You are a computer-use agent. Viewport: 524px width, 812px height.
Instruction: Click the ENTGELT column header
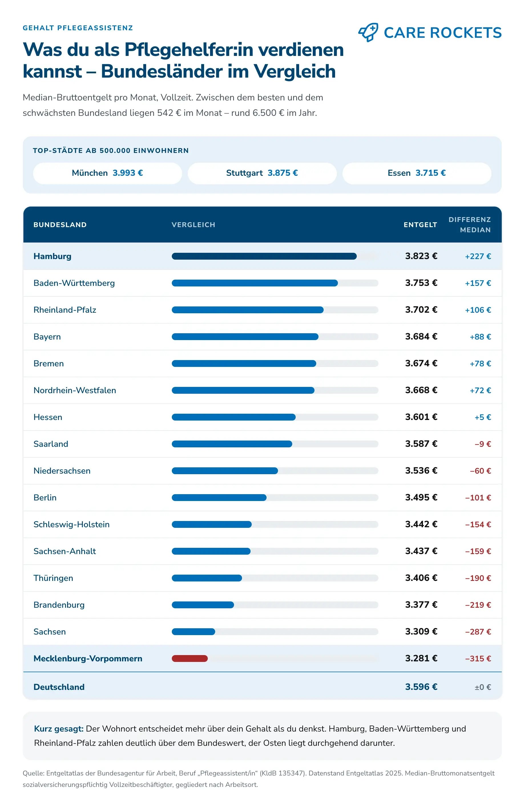coord(420,225)
